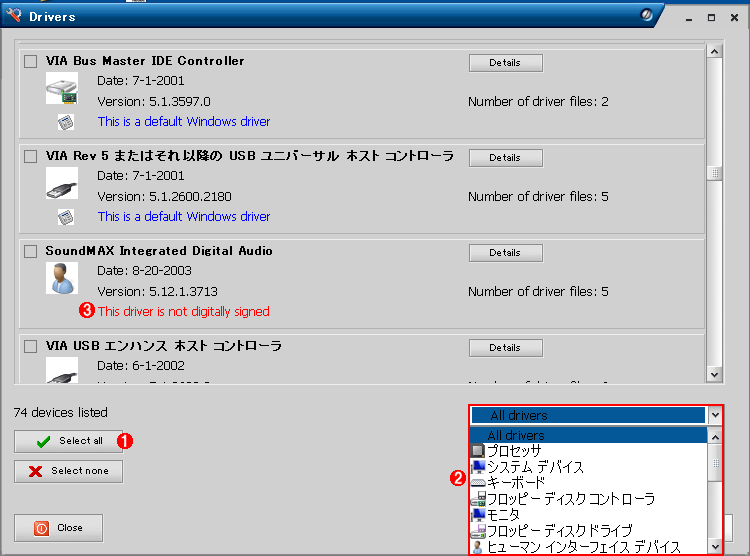
Task: Maximize the Drivers window
Action: pyautogui.click(x=711, y=18)
